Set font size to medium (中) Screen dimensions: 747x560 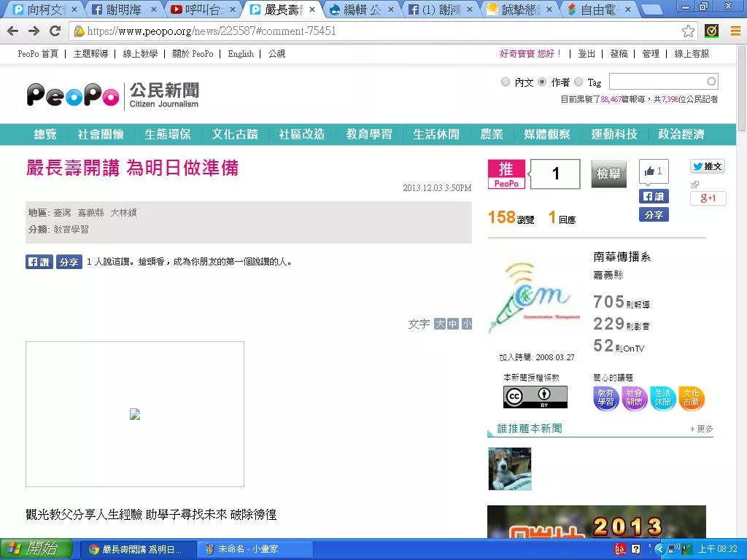[452, 324]
